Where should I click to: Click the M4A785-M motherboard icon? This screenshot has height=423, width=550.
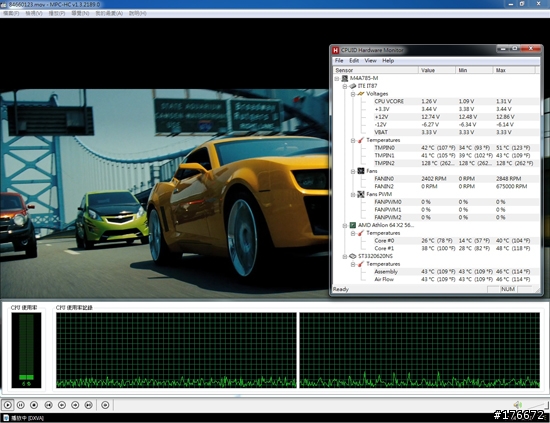345,78
